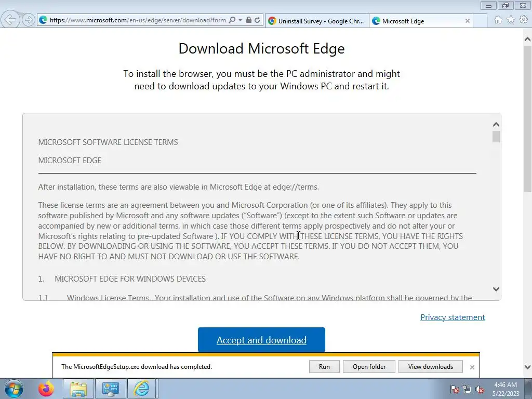Screen dimensions: 532x399
Task: Click the Download Microsoft Edge heading
Action: pos(262,48)
